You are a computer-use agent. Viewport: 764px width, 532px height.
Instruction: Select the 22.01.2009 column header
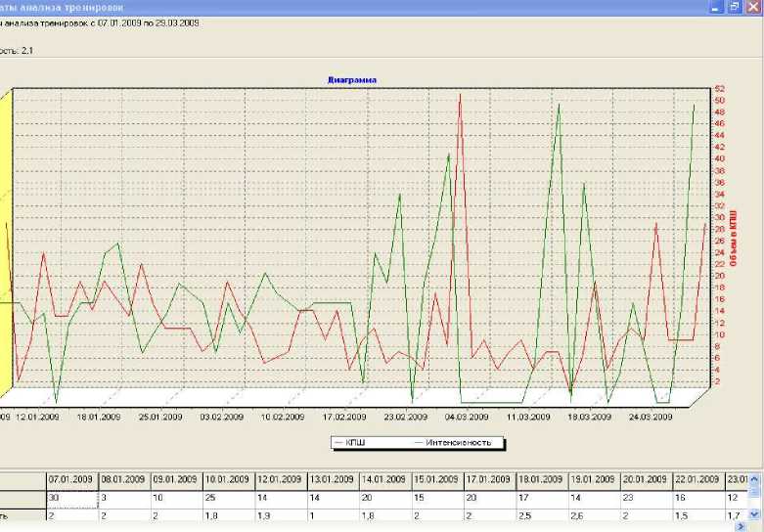698,481
